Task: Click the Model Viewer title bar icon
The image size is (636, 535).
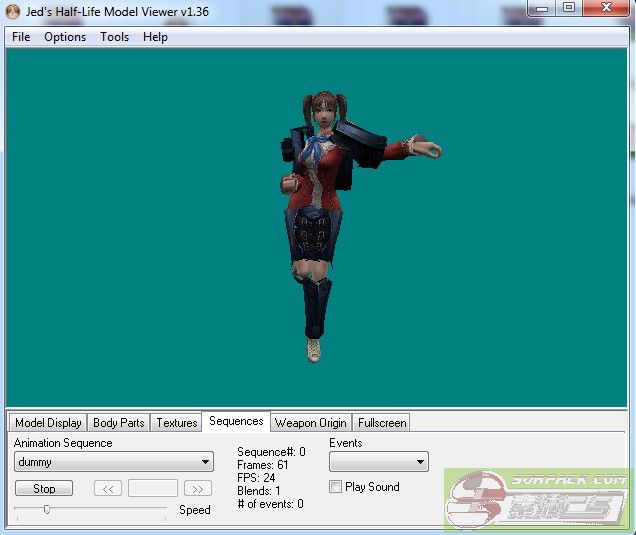Action: [x=13, y=10]
